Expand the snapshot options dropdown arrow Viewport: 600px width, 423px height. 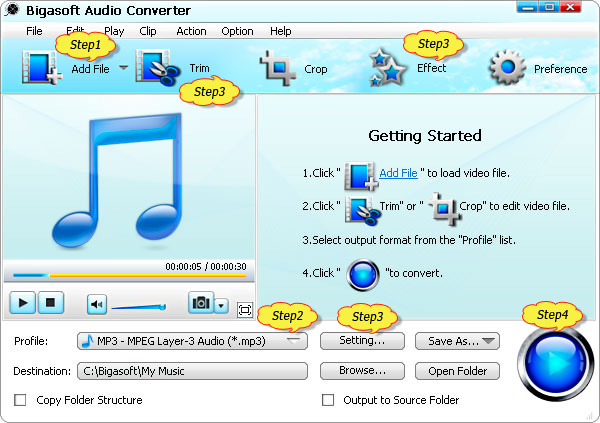(221, 306)
